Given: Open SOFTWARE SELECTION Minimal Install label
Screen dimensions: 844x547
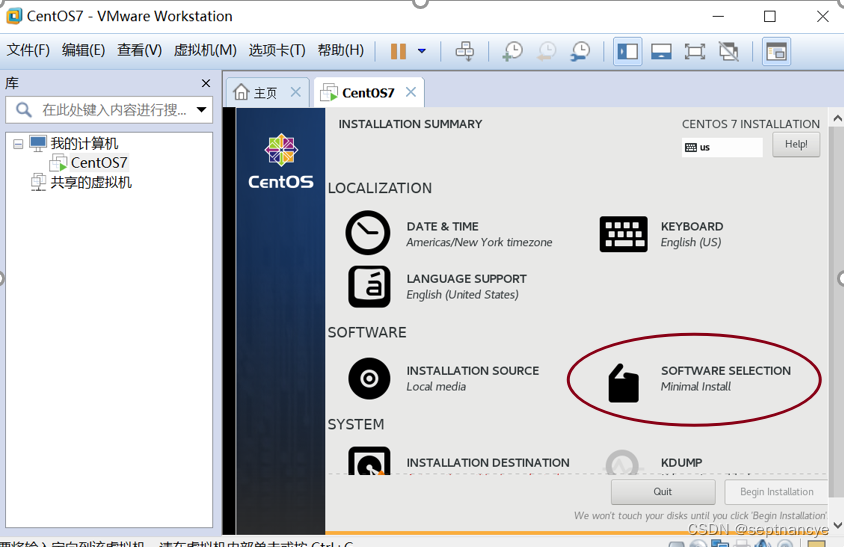Looking at the screenshot, I should (x=726, y=378).
